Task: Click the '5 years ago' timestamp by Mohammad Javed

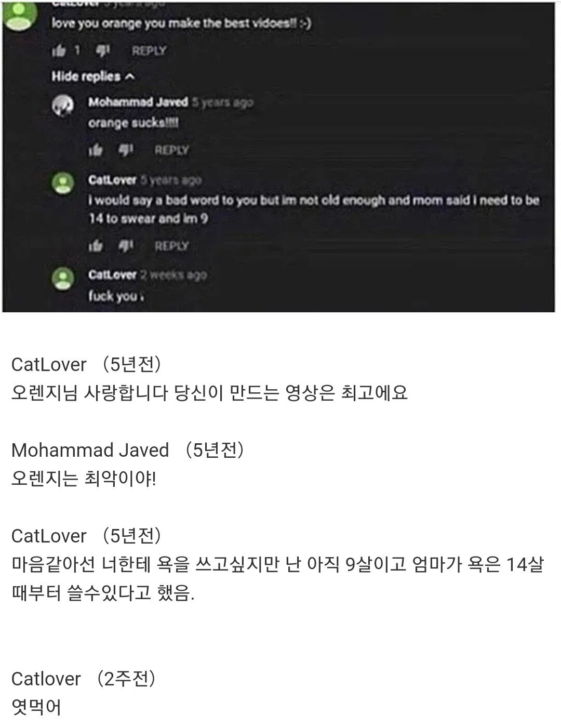Action: pyautogui.click(x=222, y=102)
